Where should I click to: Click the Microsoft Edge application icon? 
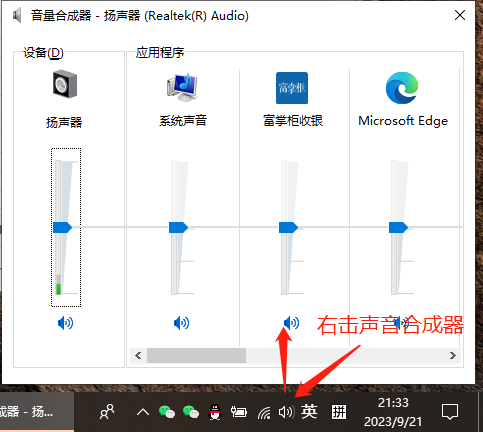(402, 88)
